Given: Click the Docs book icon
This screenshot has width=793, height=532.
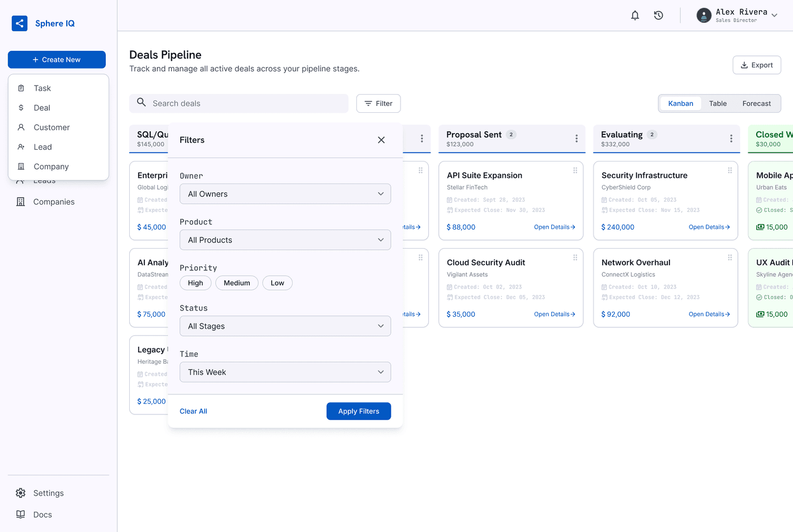Looking at the screenshot, I should pos(20,514).
